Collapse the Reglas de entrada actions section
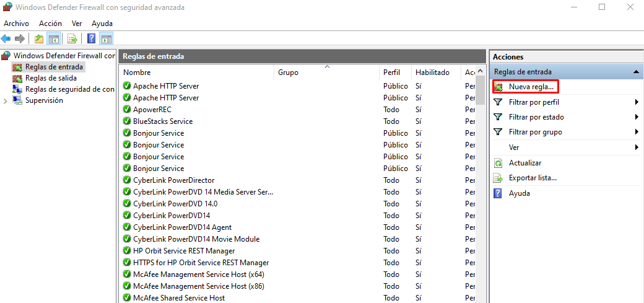This screenshot has height=303, width=644. coord(636,72)
